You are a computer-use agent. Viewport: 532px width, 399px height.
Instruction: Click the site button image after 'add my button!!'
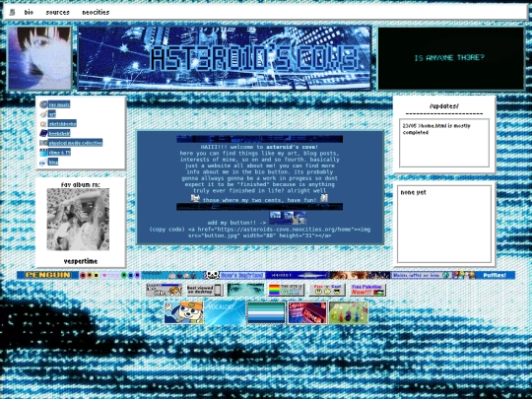(x=288, y=218)
